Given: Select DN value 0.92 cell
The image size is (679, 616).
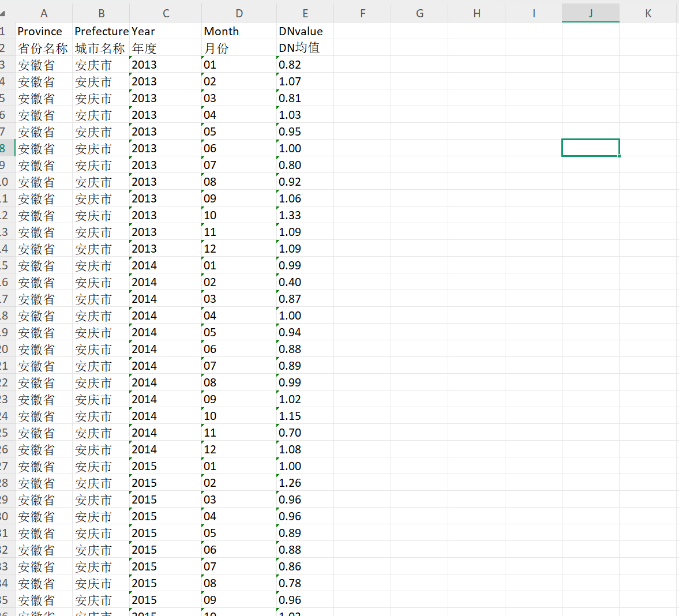Looking at the screenshot, I should pos(305,182).
